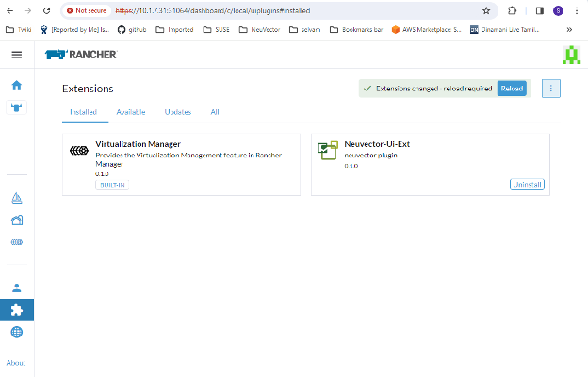This screenshot has height=377, width=588.
Task: Open Users & Authentication person icon
Action: [x=16, y=287]
